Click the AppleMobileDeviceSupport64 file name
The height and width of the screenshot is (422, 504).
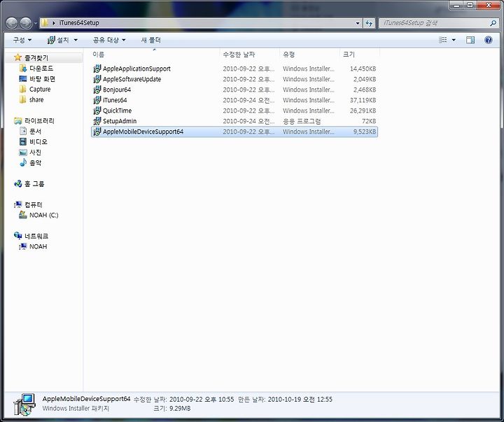pos(143,132)
